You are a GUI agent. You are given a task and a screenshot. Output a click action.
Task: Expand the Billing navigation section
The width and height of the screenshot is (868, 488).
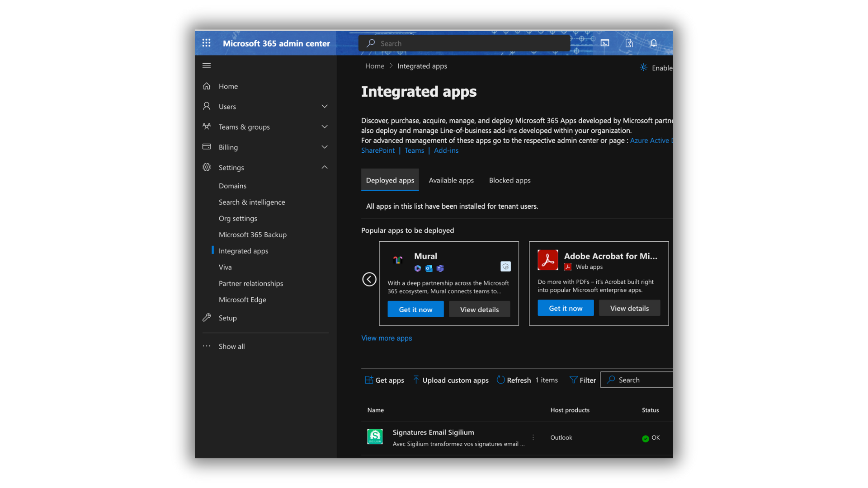[x=324, y=147]
